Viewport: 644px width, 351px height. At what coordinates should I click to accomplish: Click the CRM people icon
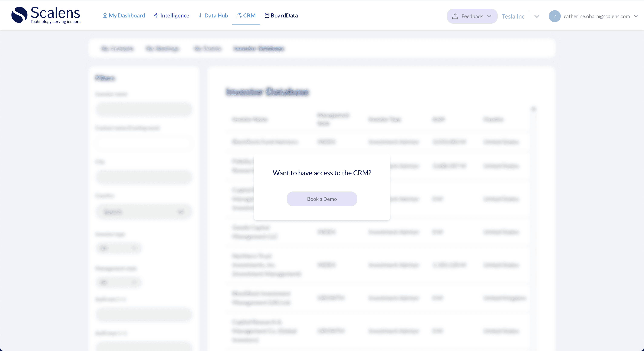(239, 16)
